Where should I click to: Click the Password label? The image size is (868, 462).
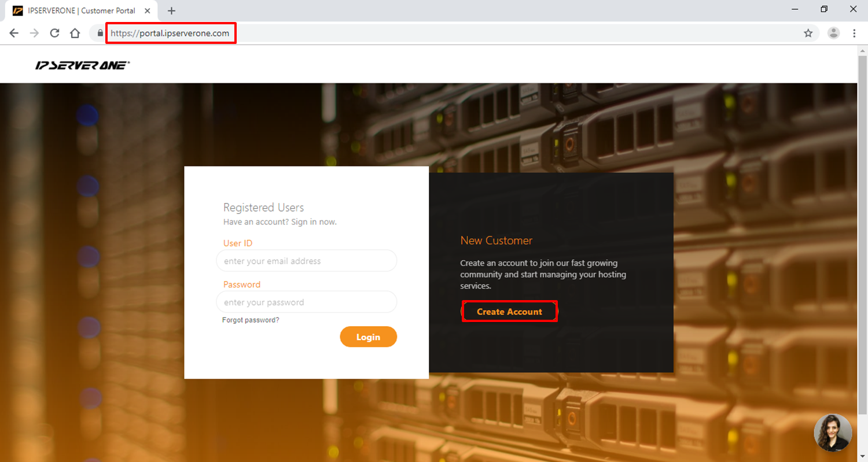coord(242,284)
